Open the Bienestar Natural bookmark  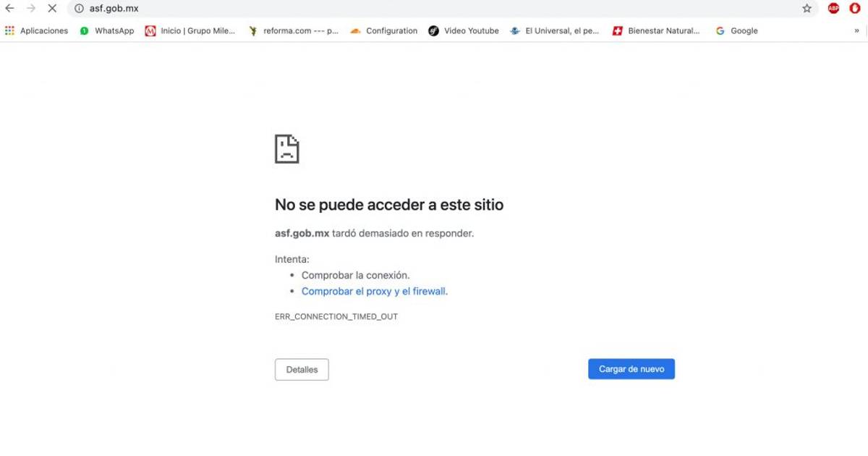pos(656,31)
